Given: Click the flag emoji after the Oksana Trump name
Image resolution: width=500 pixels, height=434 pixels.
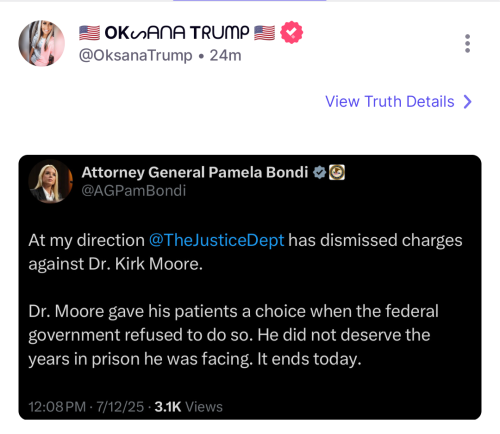Looking at the screenshot, I should (x=264, y=33).
